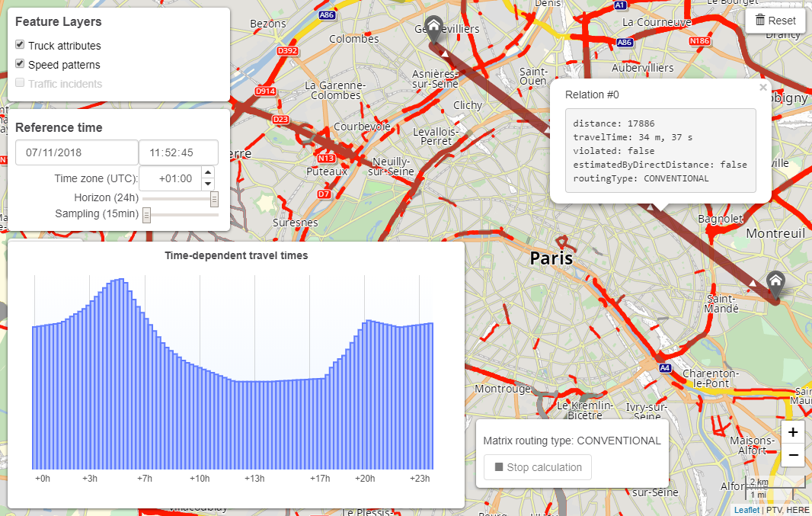
Task: Zoom in on the map
Action: coord(792,432)
